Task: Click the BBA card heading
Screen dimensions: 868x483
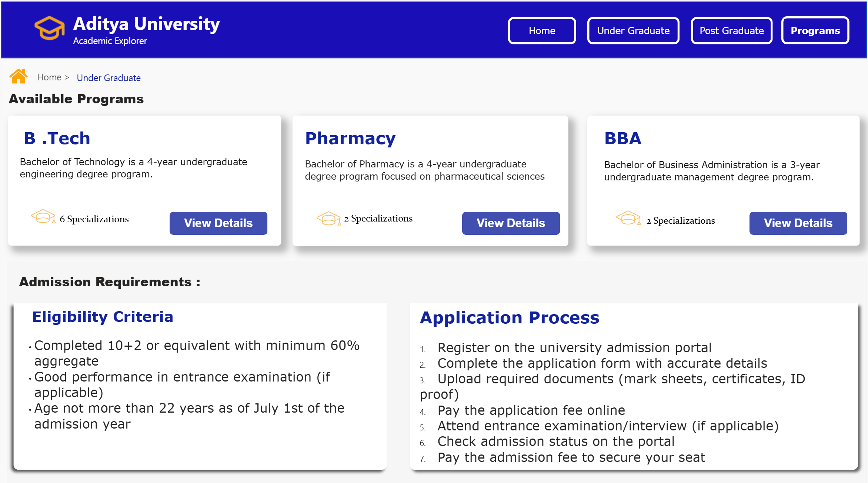Action: (x=623, y=138)
